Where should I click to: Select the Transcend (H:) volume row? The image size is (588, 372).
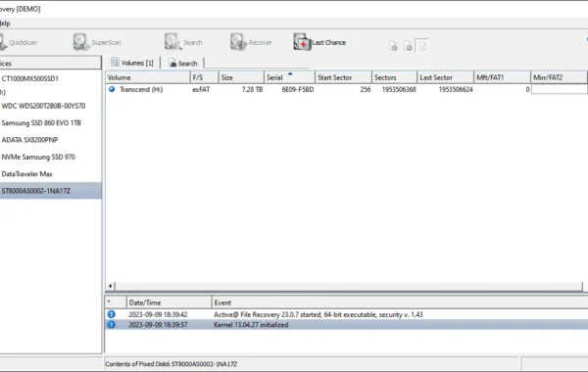[x=346, y=89]
